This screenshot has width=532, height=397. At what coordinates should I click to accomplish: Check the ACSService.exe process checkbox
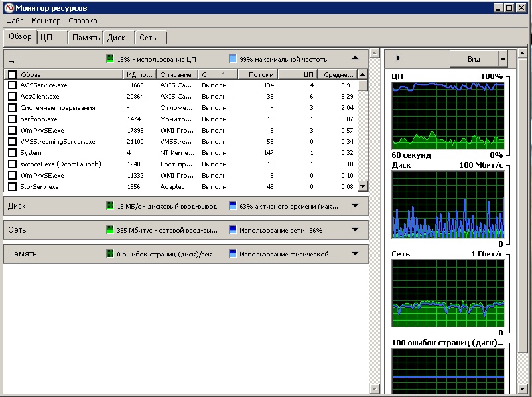pos(12,85)
